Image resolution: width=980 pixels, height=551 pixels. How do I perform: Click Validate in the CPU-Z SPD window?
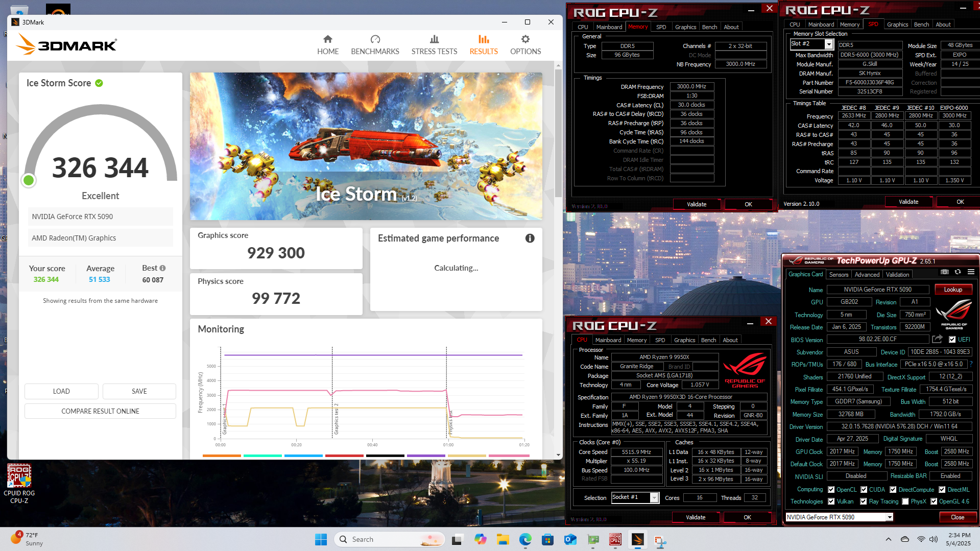909,202
